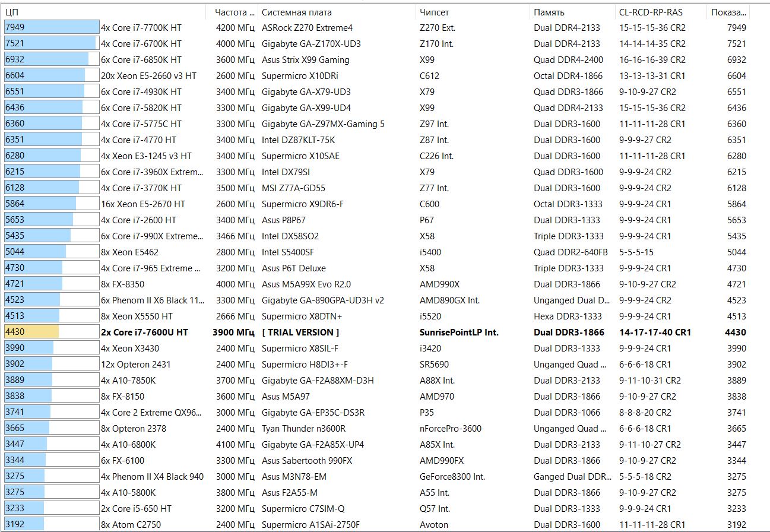Click the 4x A10-7850K entry
The image size is (770, 532).
click(x=128, y=381)
